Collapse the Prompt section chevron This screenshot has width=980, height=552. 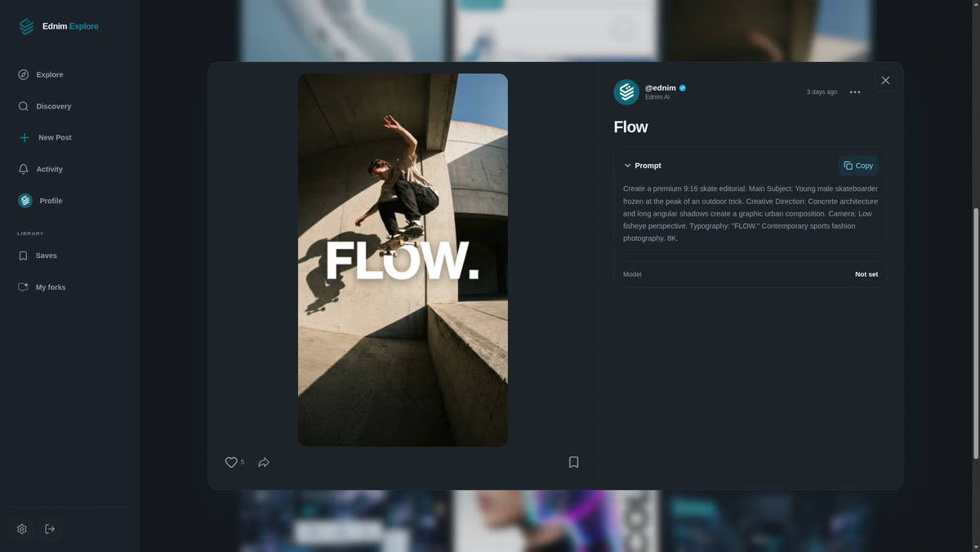[x=628, y=166]
